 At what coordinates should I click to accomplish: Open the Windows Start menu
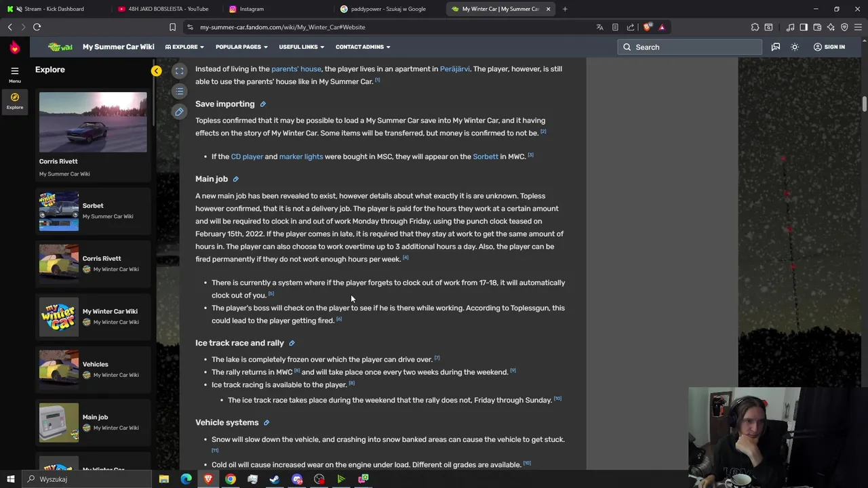coord(10,479)
